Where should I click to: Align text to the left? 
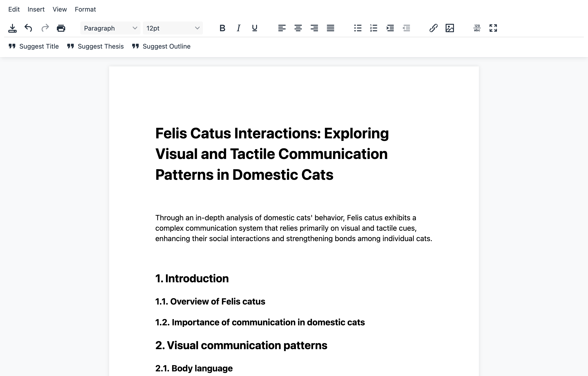tap(282, 28)
